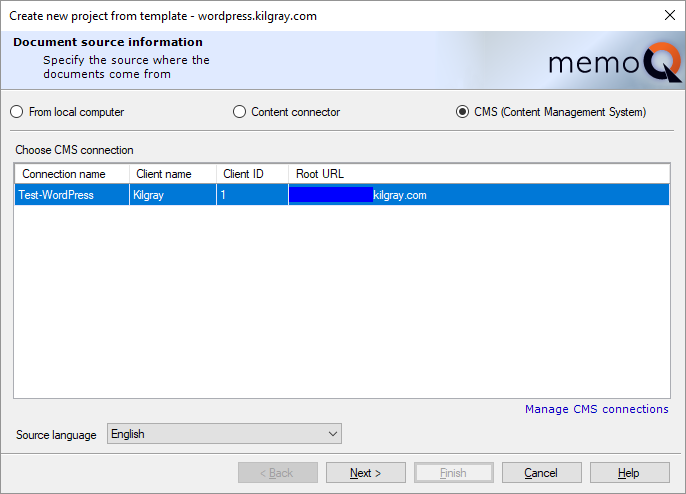Open Help for this wizard
This screenshot has height=494, width=686.
630,473
